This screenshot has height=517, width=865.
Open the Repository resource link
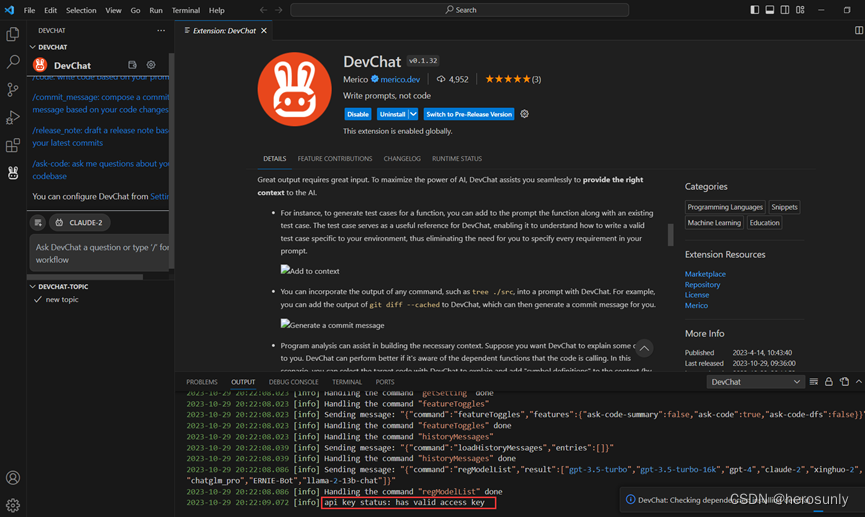coord(702,285)
